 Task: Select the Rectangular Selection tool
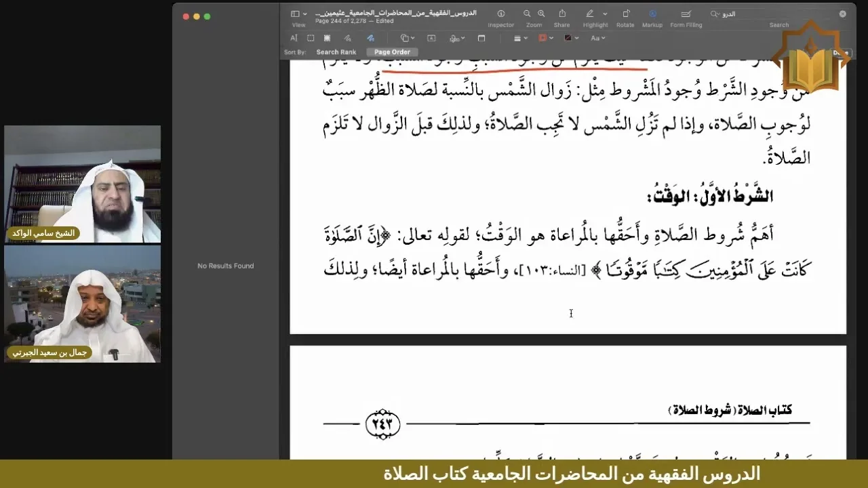click(311, 38)
